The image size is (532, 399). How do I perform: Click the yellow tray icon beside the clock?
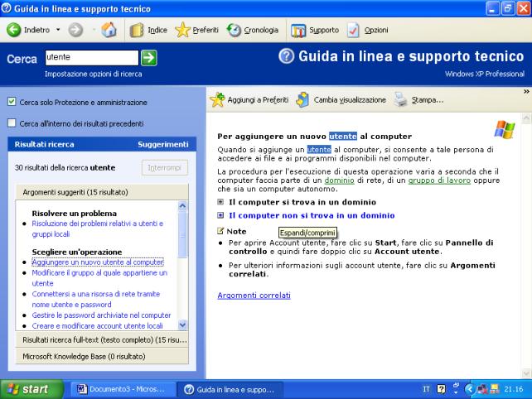pyautogui.click(x=495, y=389)
